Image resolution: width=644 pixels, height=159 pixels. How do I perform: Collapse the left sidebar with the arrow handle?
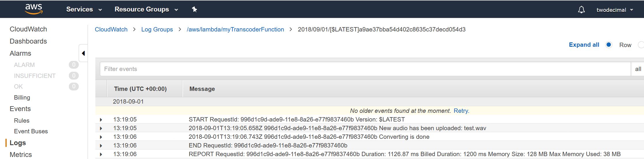pyautogui.click(x=83, y=53)
